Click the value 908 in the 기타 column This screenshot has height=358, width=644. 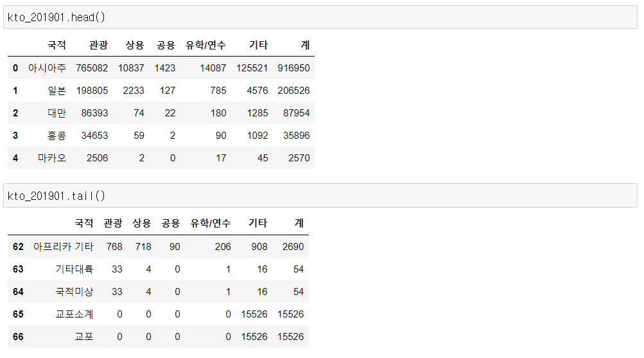[259, 247]
